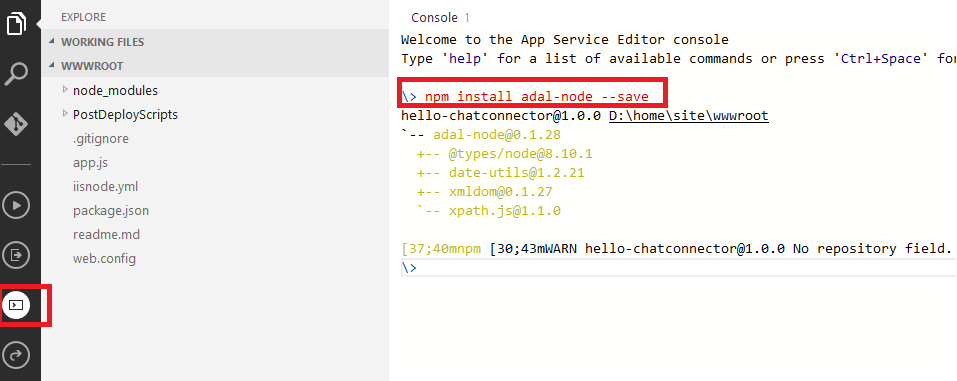Click the Run play icon in sidebar
Screen dimensions: 957x381
pyautogui.click(x=16, y=205)
